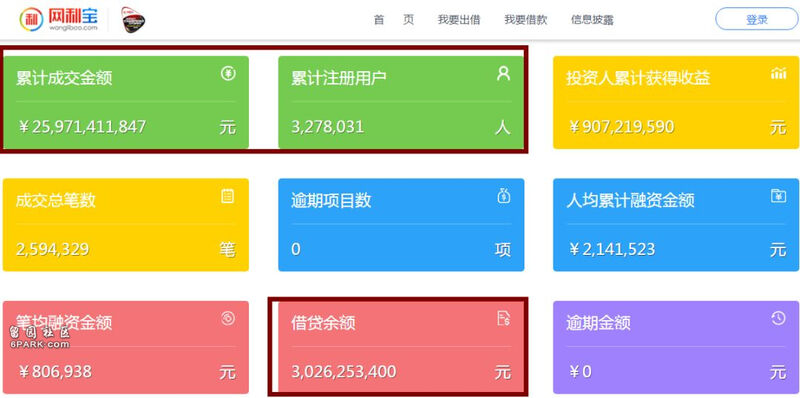Click the money bag icon on 逾期项目数 card
The height and width of the screenshot is (398, 800).
[x=504, y=196]
